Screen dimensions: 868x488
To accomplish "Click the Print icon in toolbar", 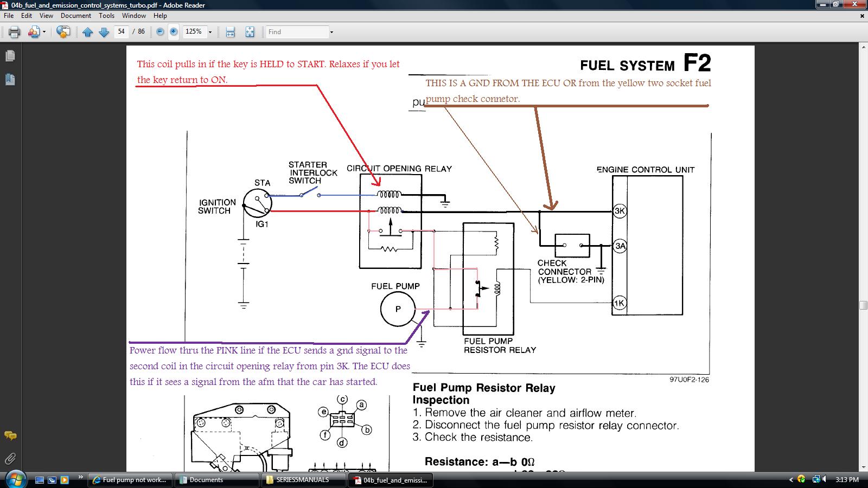I will pyautogui.click(x=15, y=32).
